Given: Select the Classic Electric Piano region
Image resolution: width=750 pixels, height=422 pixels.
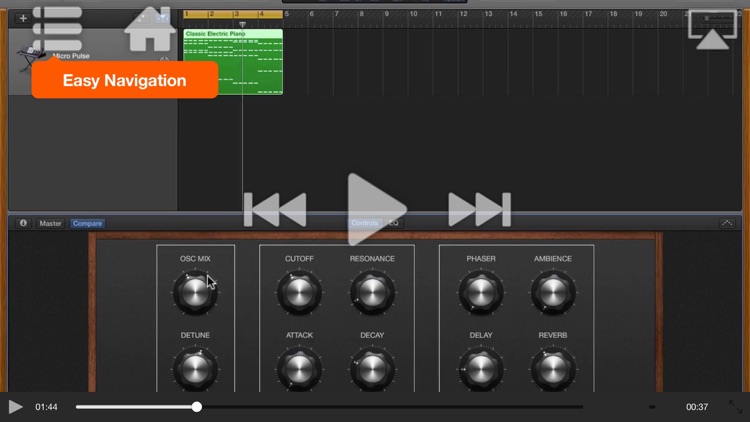Looking at the screenshot, I should pyautogui.click(x=233, y=62).
